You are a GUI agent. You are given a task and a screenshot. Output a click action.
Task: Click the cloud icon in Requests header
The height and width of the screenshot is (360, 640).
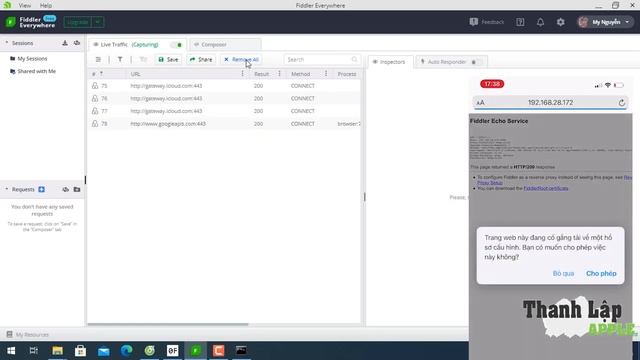[65, 189]
